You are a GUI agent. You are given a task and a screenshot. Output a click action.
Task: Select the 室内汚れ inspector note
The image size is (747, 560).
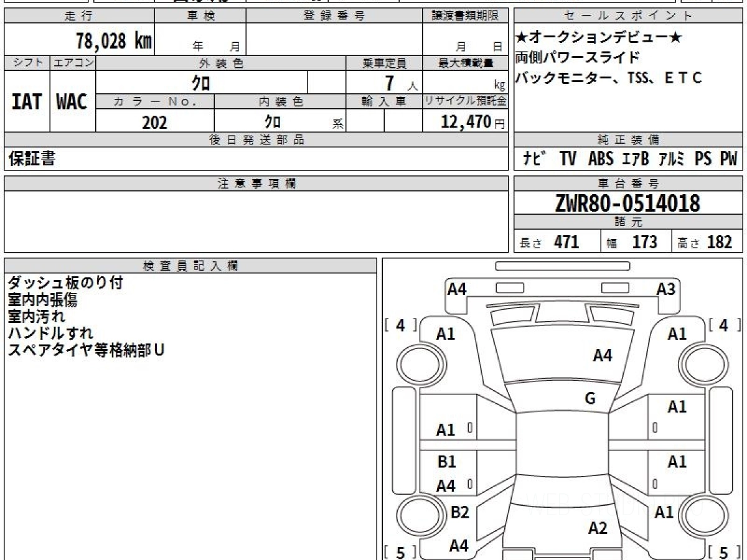click(36, 316)
